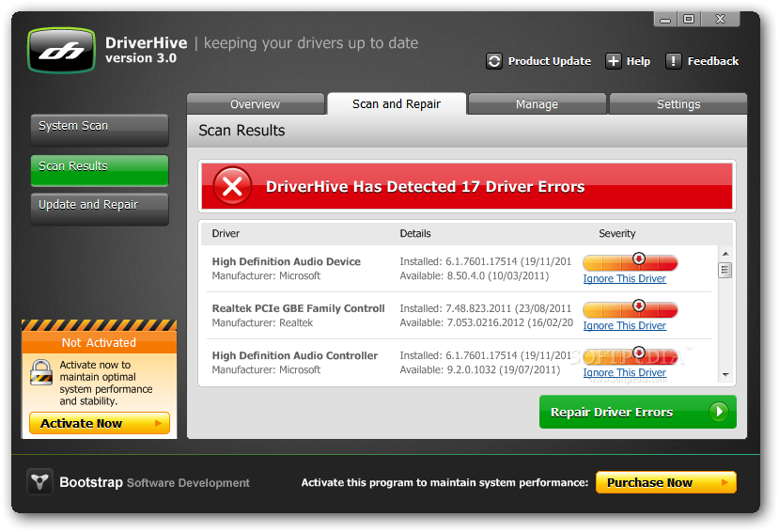Open the Overview tab
This screenshot has height=532, width=779.
256,103
